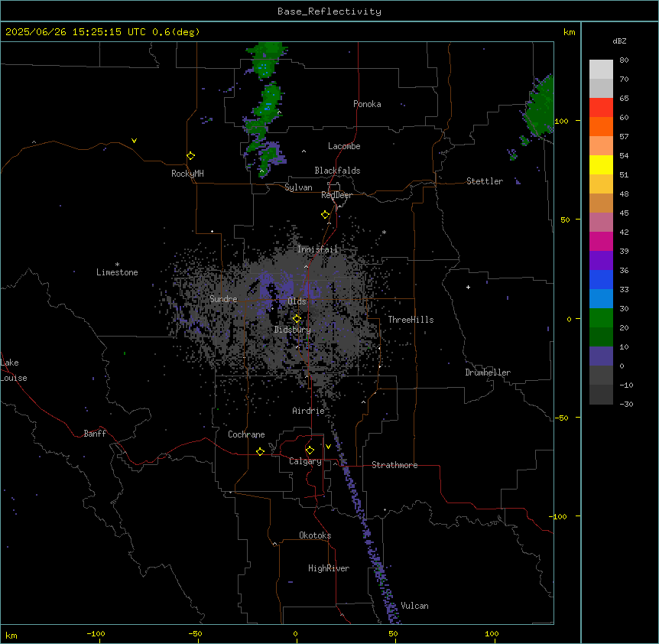Image resolution: width=659 pixels, height=644 pixels.
Task: Click the bright yellow swatch between 54 and 51
Action: [x=601, y=164]
